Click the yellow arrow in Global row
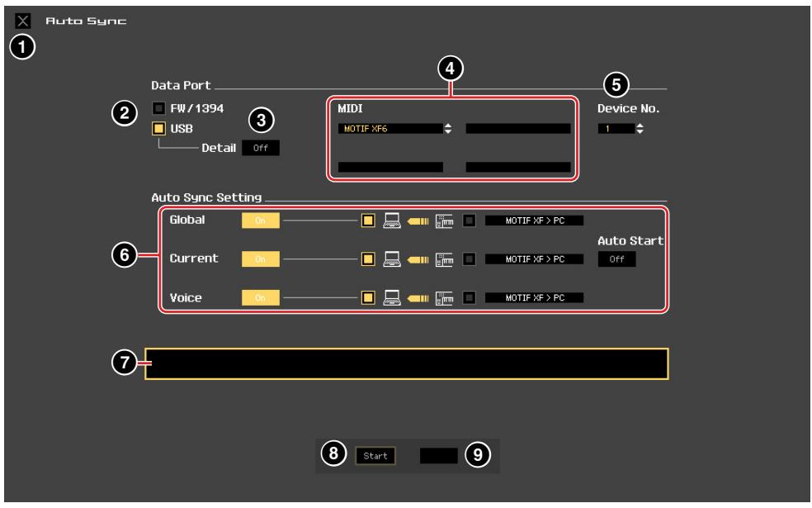The image size is (812, 508). (x=418, y=221)
